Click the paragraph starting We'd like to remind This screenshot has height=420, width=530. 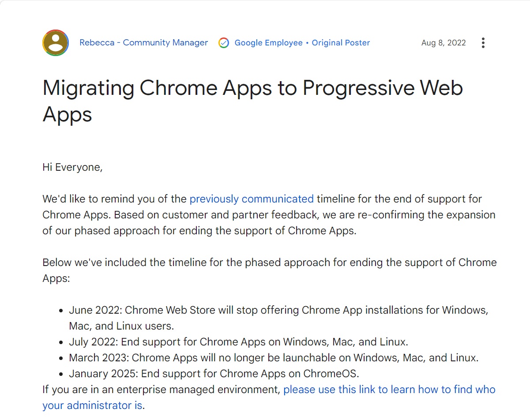click(269, 215)
